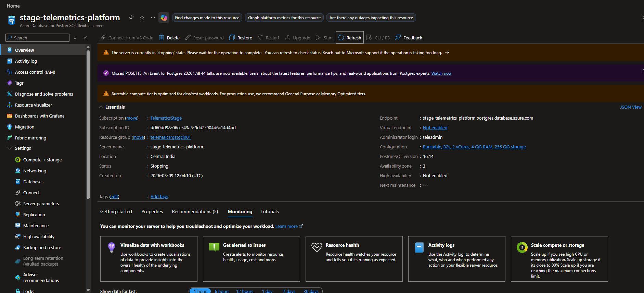
Task: Click Find changes made to this resource
Action: click(207, 18)
